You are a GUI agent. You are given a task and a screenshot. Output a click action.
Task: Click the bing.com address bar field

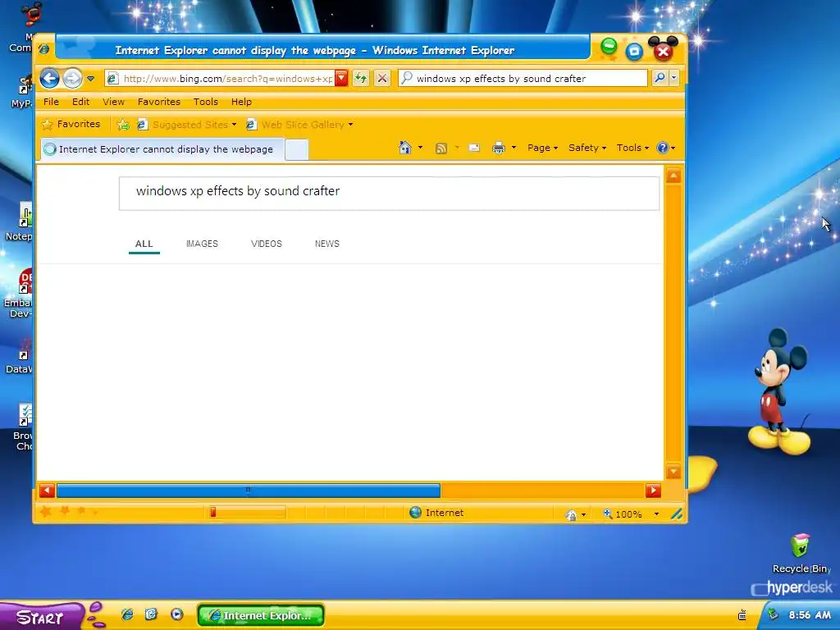[x=221, y=79]
